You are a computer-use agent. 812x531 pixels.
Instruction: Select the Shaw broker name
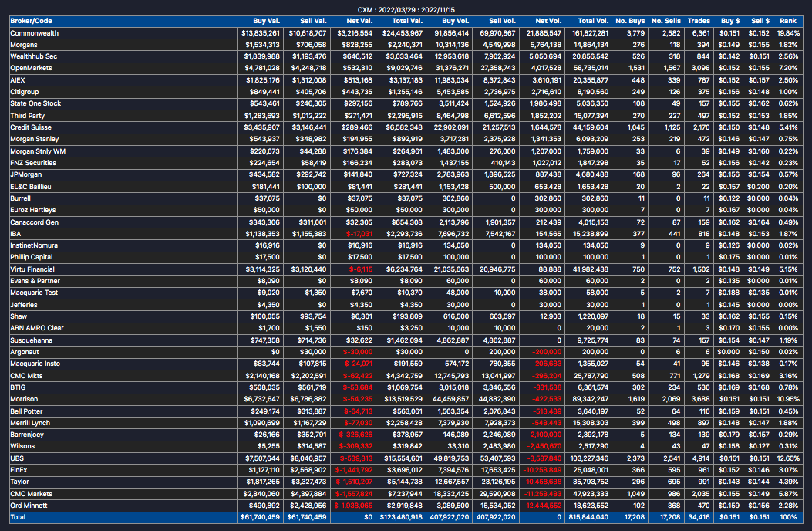(x=19, y=316)
